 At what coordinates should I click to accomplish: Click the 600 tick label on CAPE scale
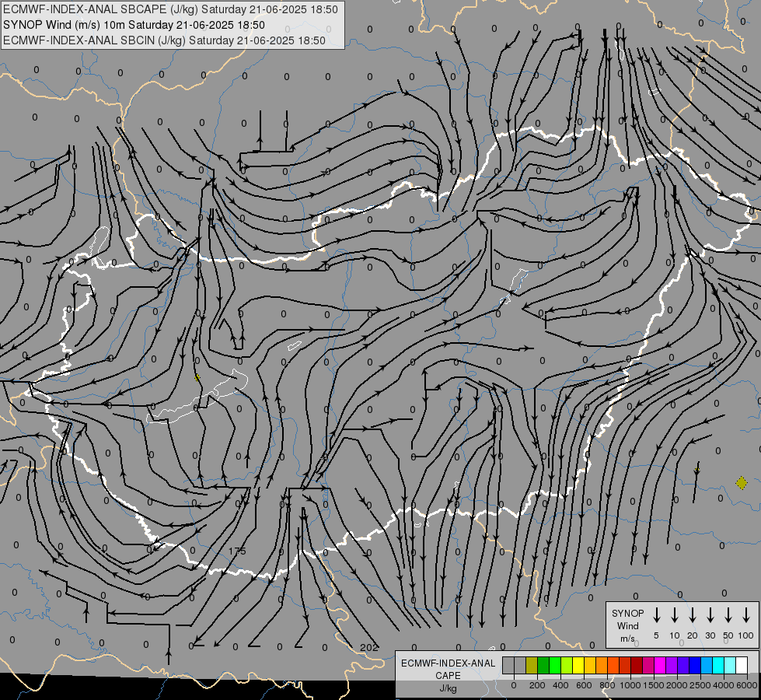pyautogui.click(x=584, y=685)
